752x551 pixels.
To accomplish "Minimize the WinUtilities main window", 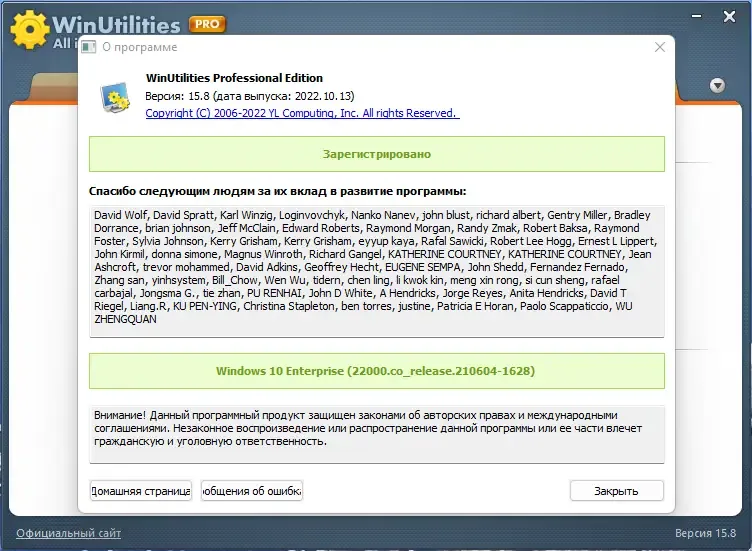I will [697, 16].
